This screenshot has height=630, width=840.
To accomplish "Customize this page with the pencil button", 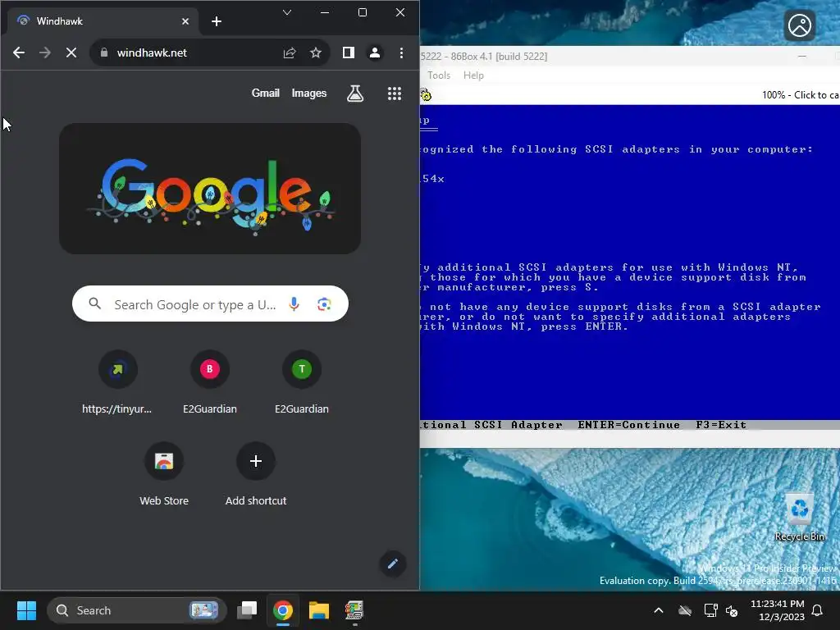I will click(393, 564).
